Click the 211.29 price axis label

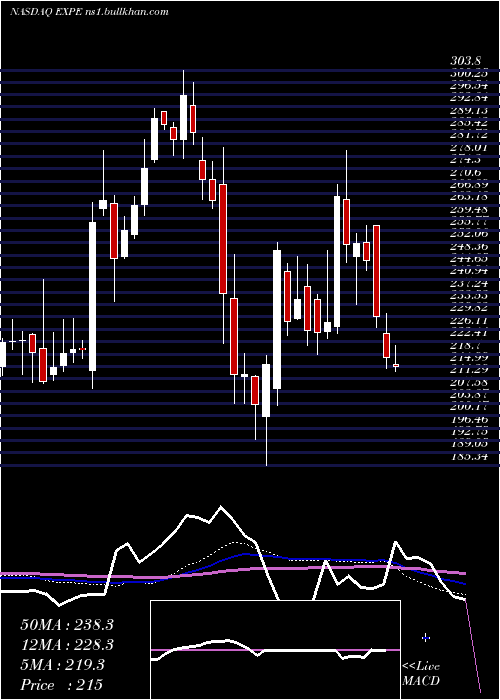[x=468, y=370]
